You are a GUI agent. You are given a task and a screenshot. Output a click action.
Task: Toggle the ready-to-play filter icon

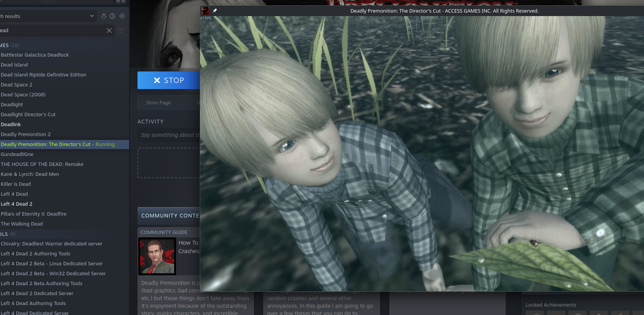click(122, 16)
